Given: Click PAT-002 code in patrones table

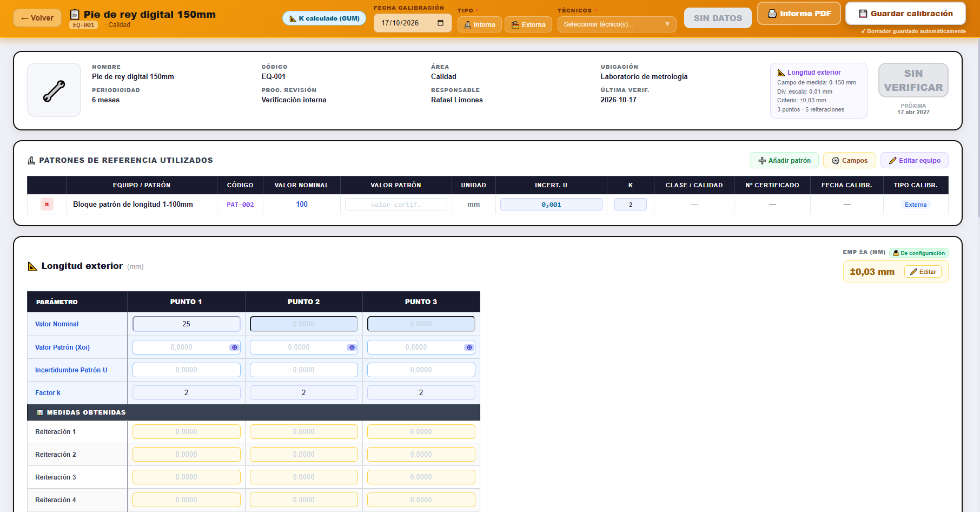Looking at the screenshot, I should tap(240, 205).
